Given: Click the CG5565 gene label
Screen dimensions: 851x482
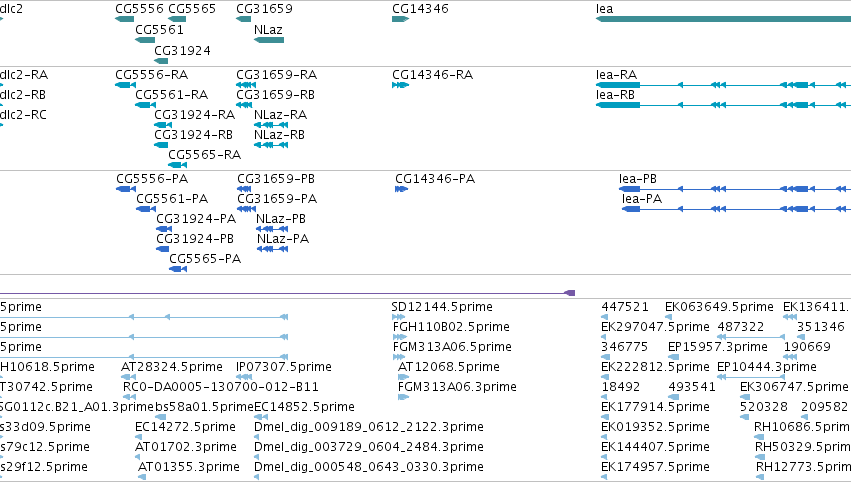Looking at the screenshot, I should [x=192, y=9].
